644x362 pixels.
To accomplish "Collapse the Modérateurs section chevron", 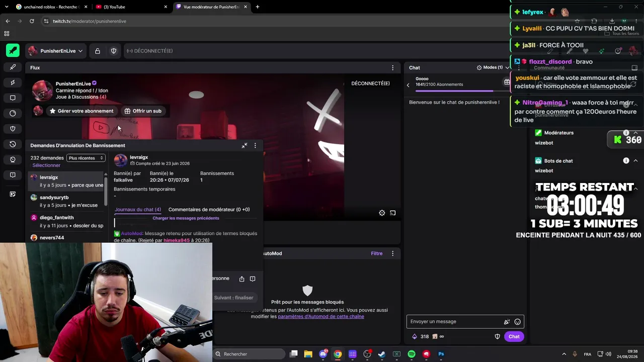I will [635, 133].
